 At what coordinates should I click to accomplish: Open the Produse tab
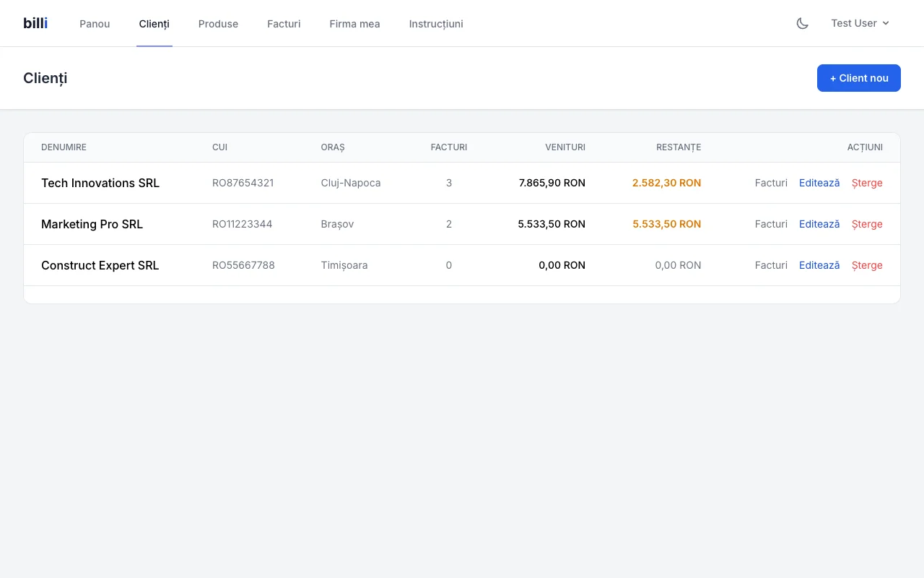[x=218, y=24]
